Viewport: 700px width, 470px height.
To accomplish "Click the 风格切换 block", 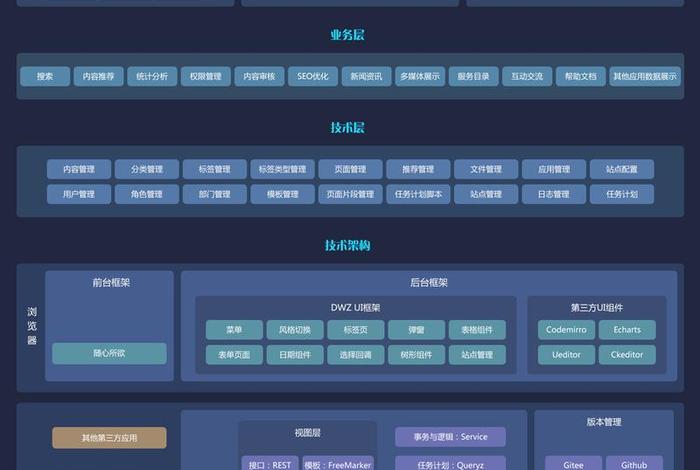I will (295, 330).
